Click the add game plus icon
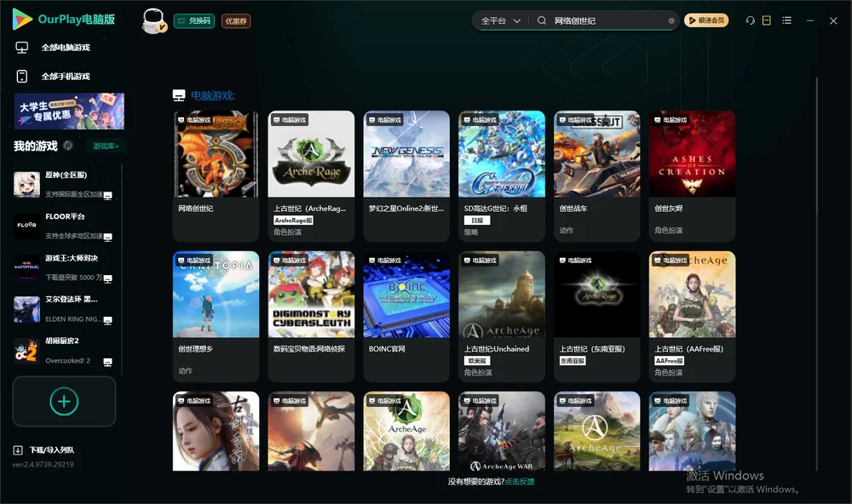This screenshot has width=852, height=504. click(64, 401)
